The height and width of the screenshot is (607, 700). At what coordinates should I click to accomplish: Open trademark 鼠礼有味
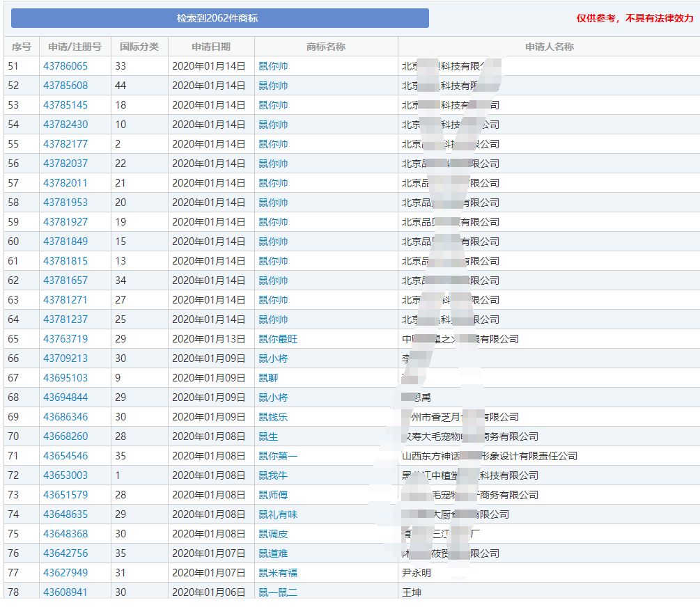pyautogui.click(x=278, y=514)
